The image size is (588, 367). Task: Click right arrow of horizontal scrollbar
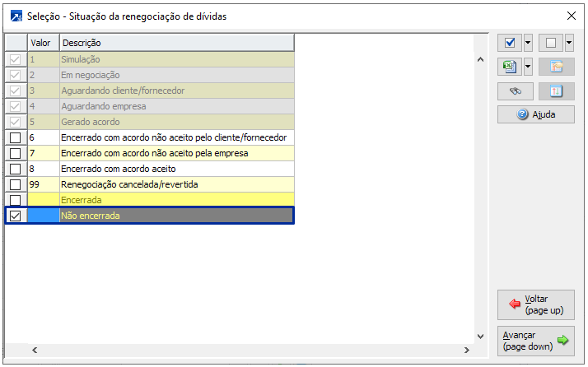(x=466, y=350)
